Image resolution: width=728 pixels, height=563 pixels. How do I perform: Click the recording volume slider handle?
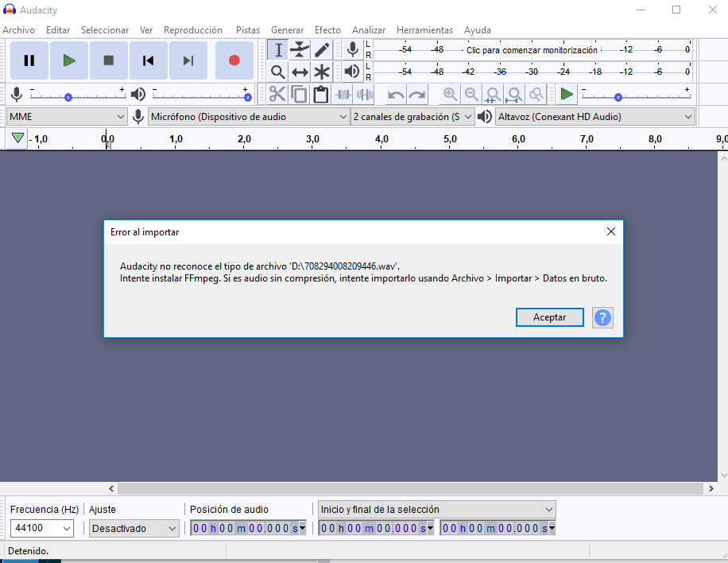point(68,97)
